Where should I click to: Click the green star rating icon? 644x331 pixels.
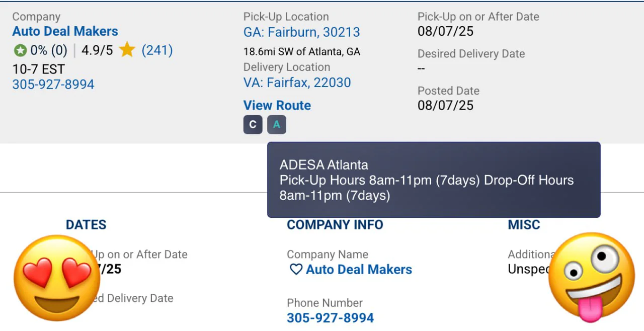coord(20,50)
